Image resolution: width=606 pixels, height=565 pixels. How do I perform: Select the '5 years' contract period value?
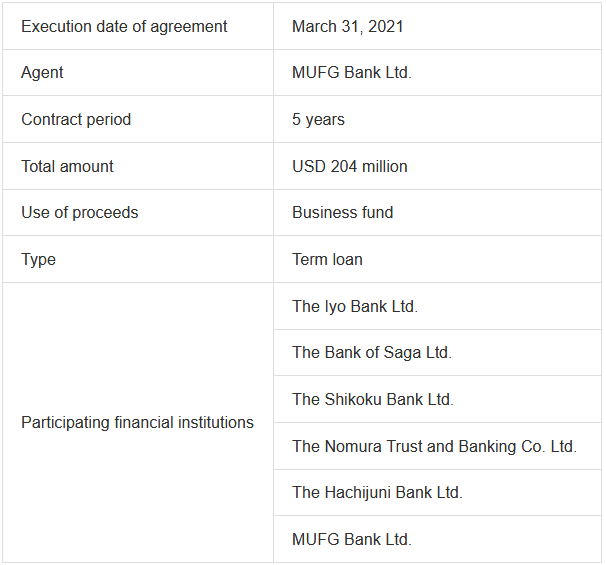(318, 119)
